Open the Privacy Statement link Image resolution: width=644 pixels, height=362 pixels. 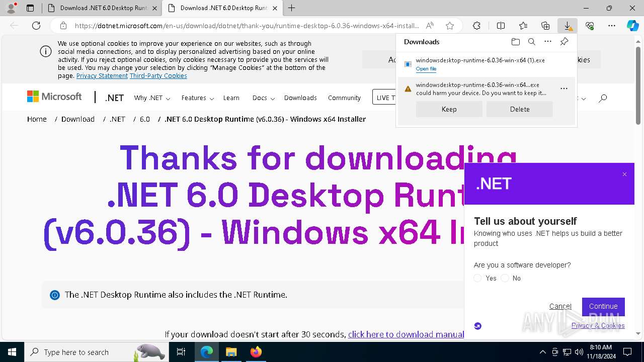pyautogui.click(x=102, y=76)
